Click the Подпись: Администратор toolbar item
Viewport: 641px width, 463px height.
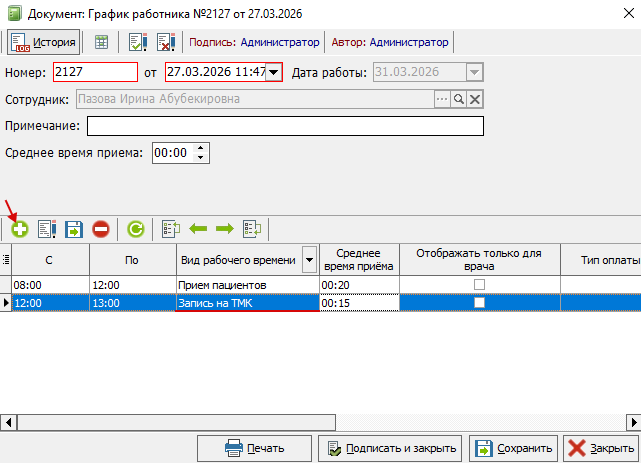pos(254,42)
